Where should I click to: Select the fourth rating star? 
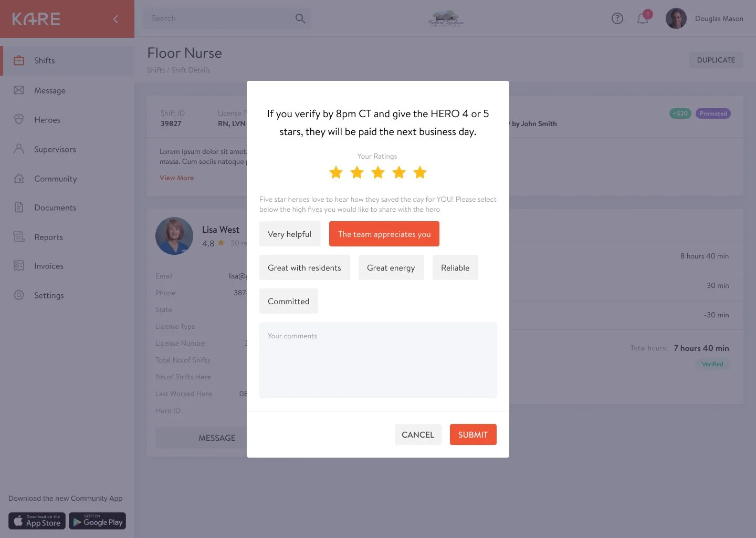coord(399,172)
